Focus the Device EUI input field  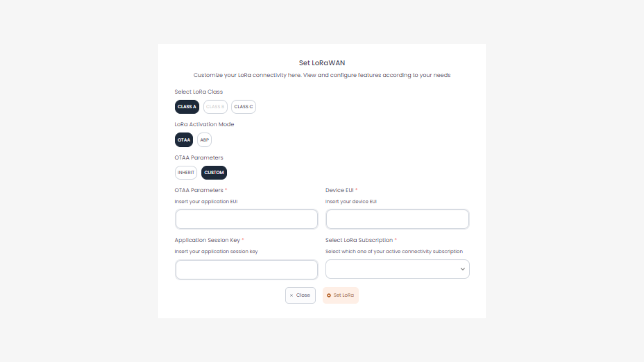click(x=397, y=219)
